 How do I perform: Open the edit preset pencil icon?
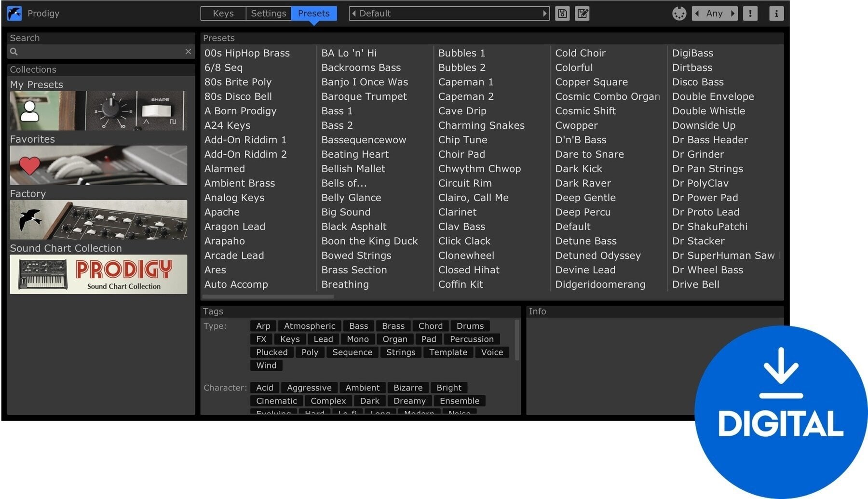click(583, 13)
